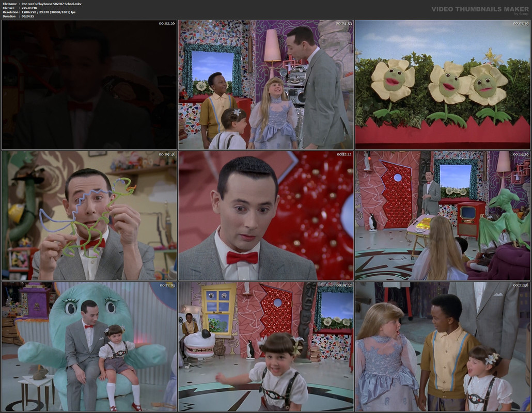Click the timestamp text '00:17:05'
The width and height of the screenshot is (532, 413).
pyautogui.click(x=167, y=285)
